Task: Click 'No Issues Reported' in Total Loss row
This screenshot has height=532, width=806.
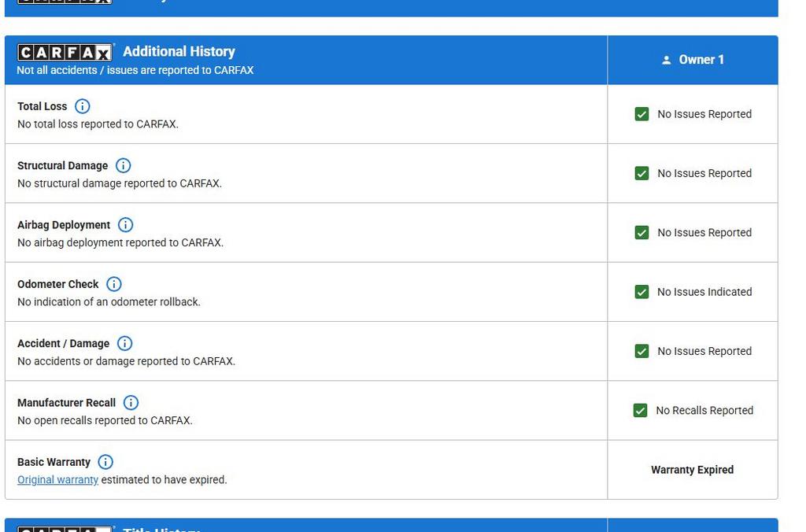Action: click(x=704, y=114)
